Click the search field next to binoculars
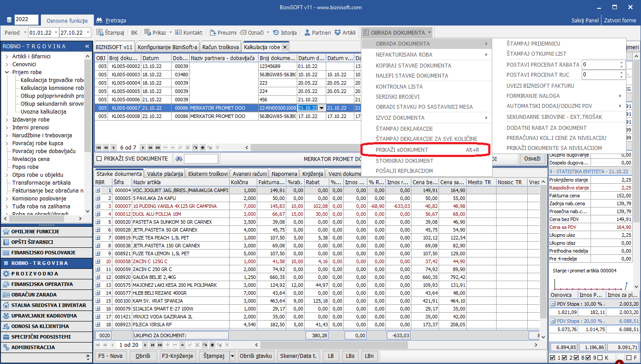This screenshot has height=364, width=641. click(x=201, y=159)
